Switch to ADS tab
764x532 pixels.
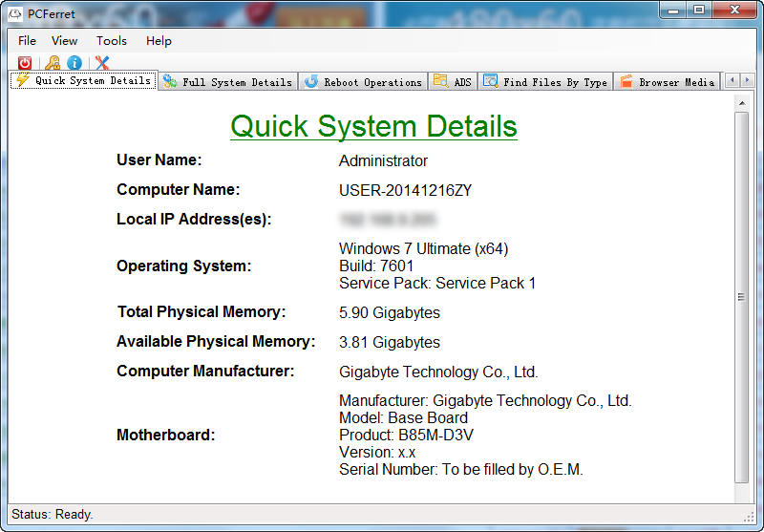453,82
